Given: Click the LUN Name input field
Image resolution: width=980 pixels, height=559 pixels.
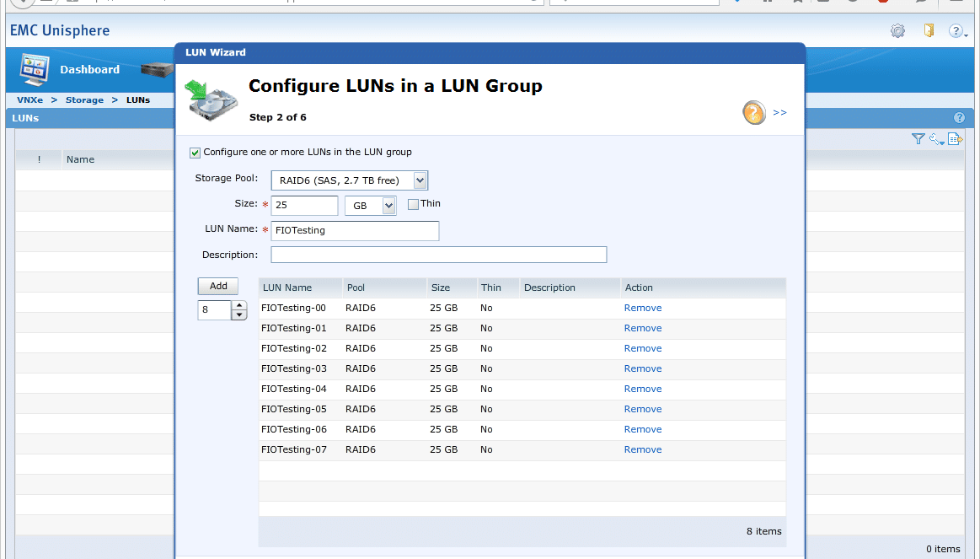Looking at the screenshot, I should click(x=355, y=231).
